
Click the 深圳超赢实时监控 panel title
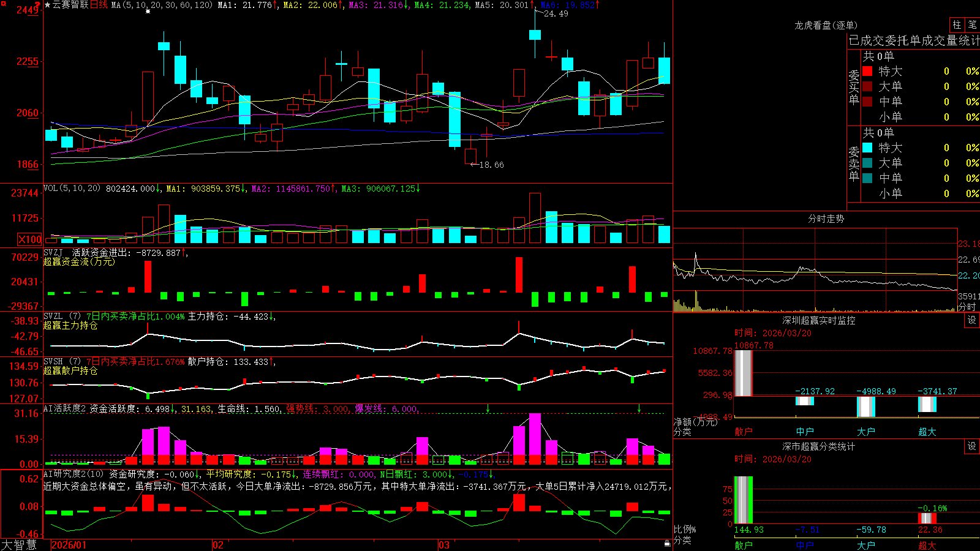[819, 320]
